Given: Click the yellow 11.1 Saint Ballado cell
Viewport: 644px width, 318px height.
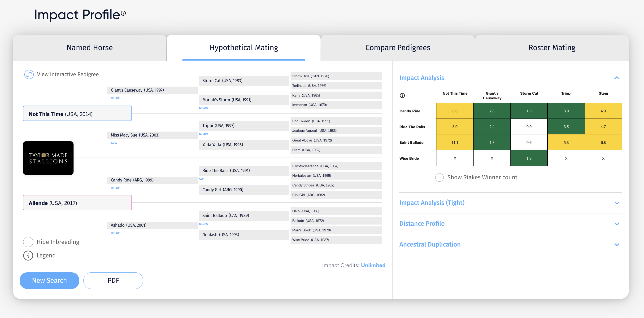Looking at the screenshot, I should 455,142.
